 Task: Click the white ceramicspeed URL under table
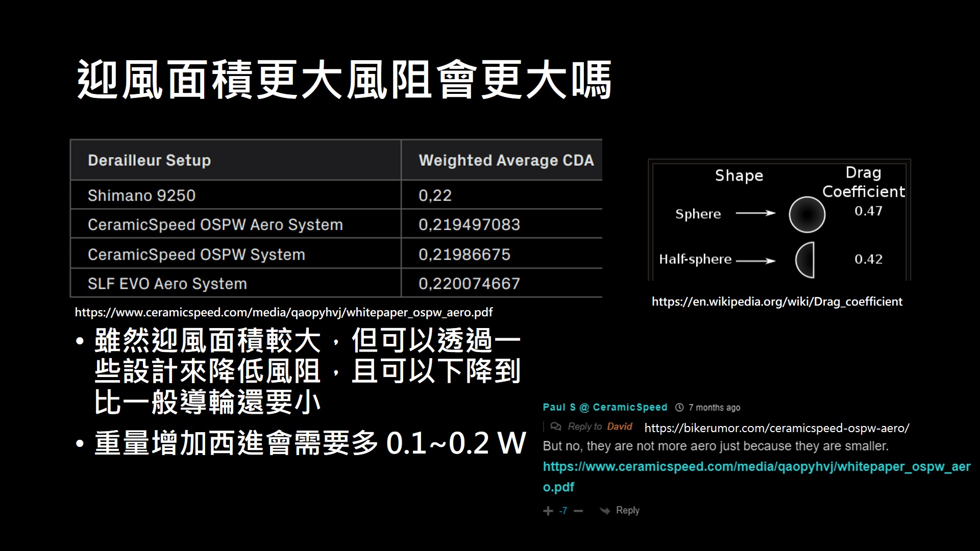coord(284,312)
